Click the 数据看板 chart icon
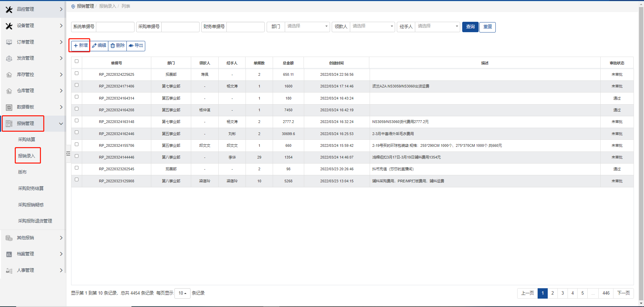Viewport: 644px width, 307px height. click(9, 107)
